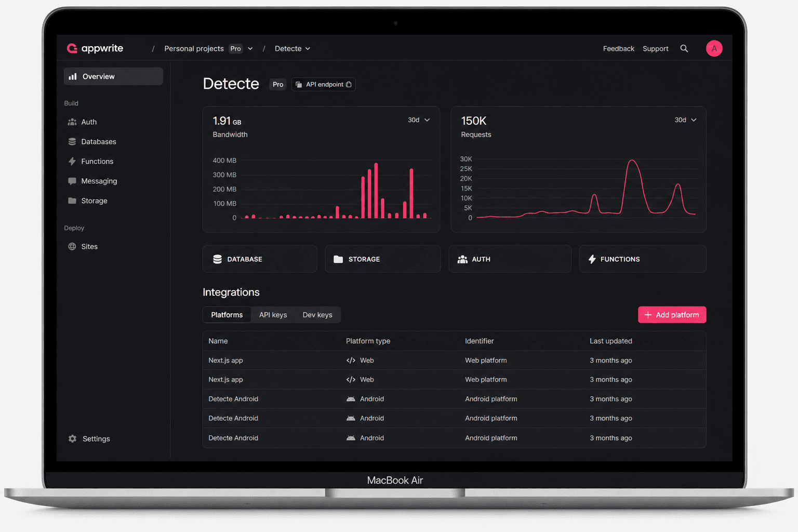Click the Android icon in last Detecte Android row
Screen dimensions: 798x532
pos(351,438)
